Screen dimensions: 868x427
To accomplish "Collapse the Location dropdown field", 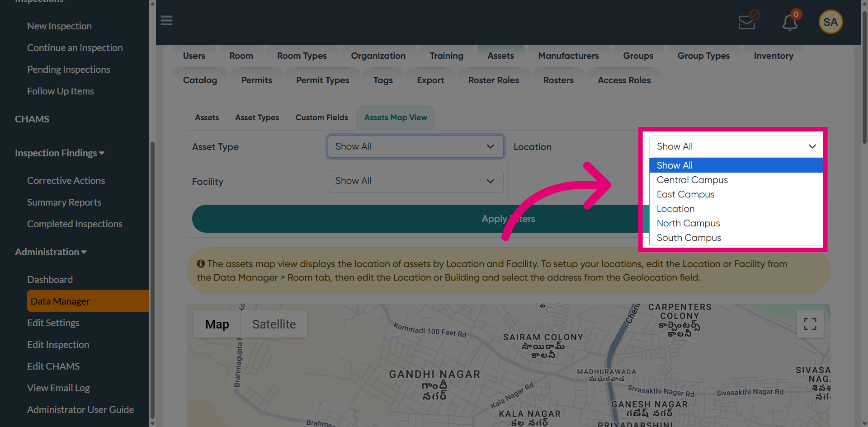I will pos(736,146).
